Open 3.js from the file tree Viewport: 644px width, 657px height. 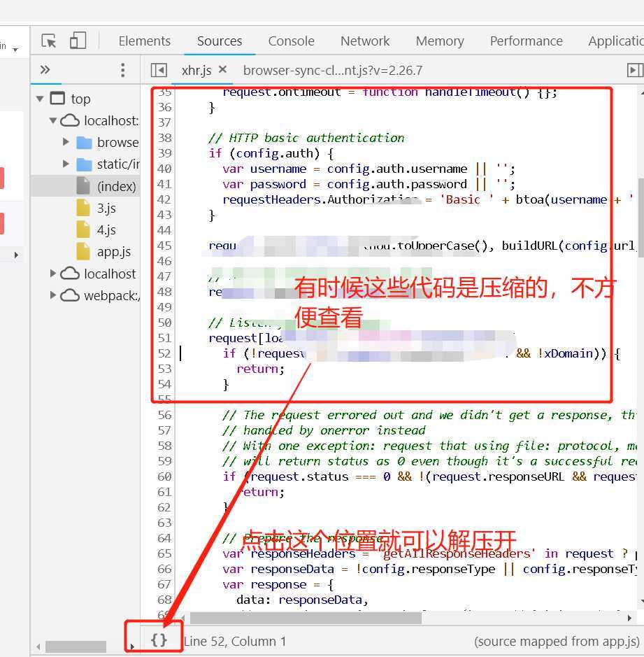point(106,208)
